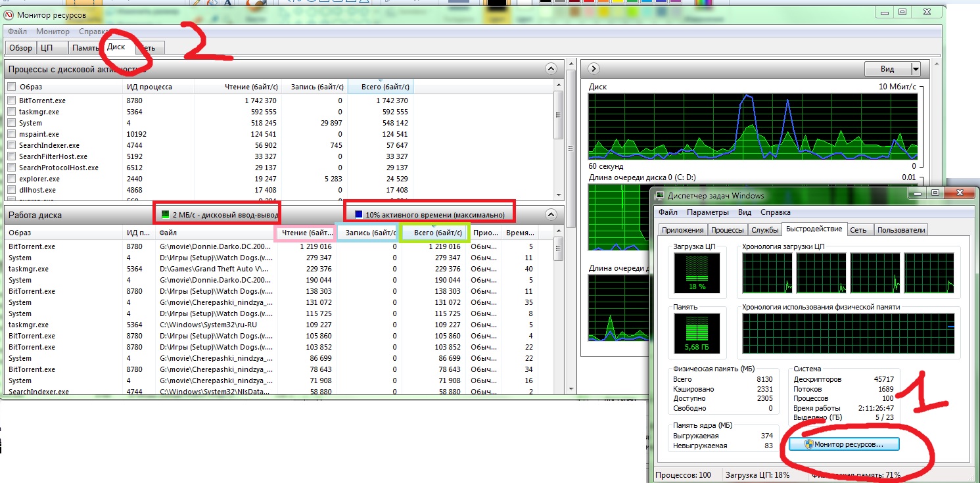Click the blue active time legend square

[358, 215]
